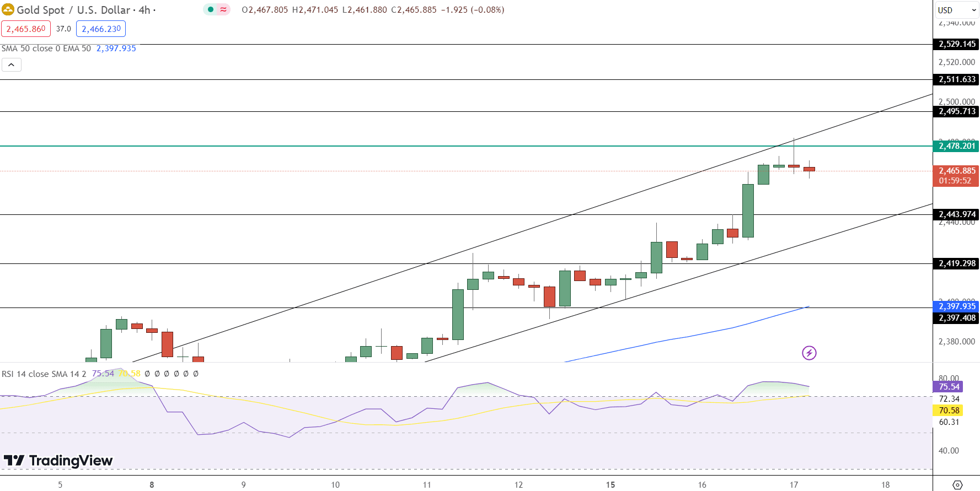Open chart settings gear icon at bottom right
Screen dimensions: 980x491
(957, 485)
